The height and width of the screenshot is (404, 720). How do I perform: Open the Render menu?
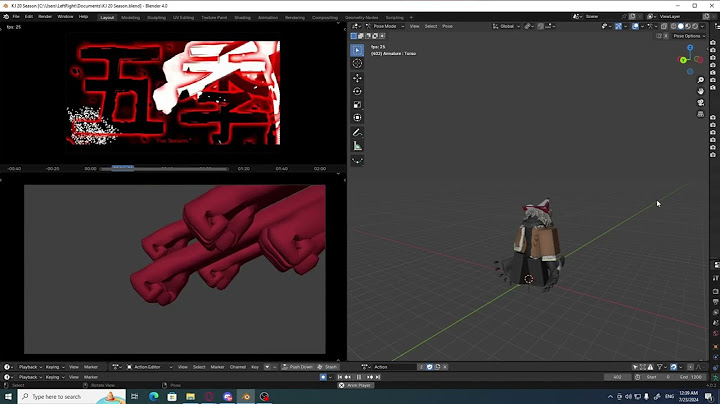45,17
